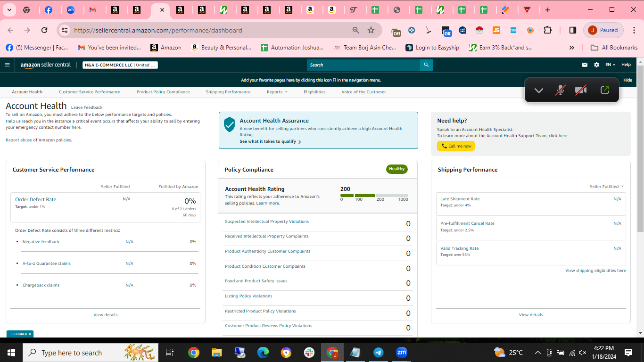This screenshot has height=362, width=644.
Task: Click the Learn more link under Account Health Rating
Action: (x=268, y=203)
